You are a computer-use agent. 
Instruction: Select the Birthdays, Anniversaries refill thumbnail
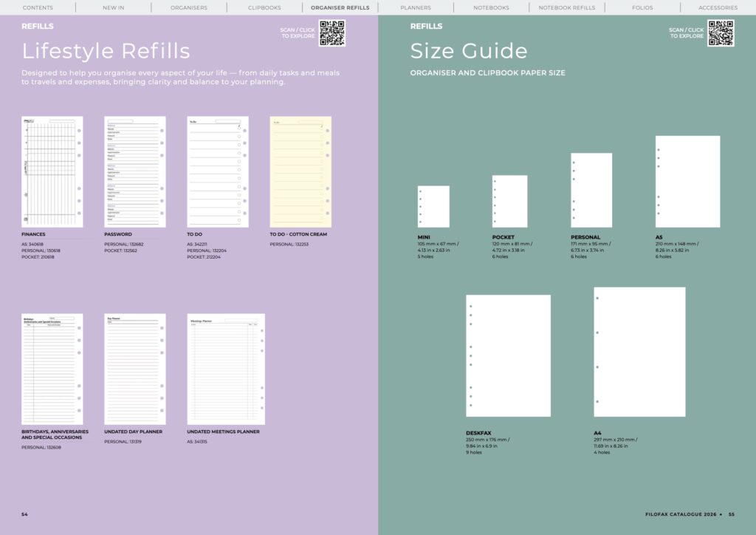(x=52, y=369)
